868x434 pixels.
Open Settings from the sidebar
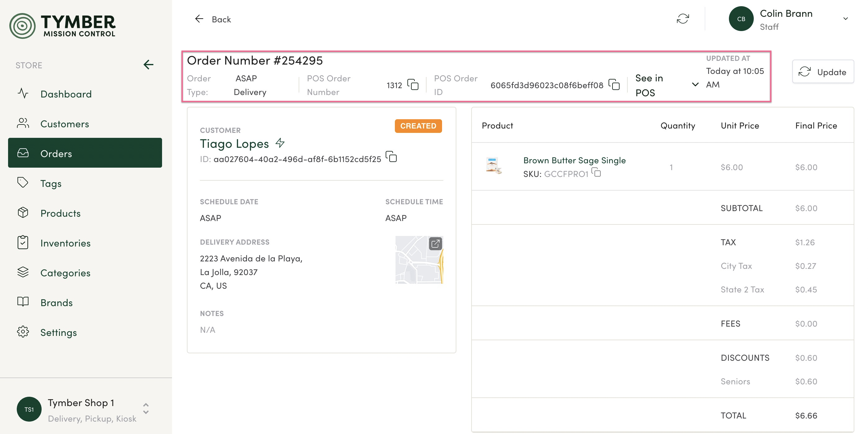pyautogui.click(x=85, y=332)
